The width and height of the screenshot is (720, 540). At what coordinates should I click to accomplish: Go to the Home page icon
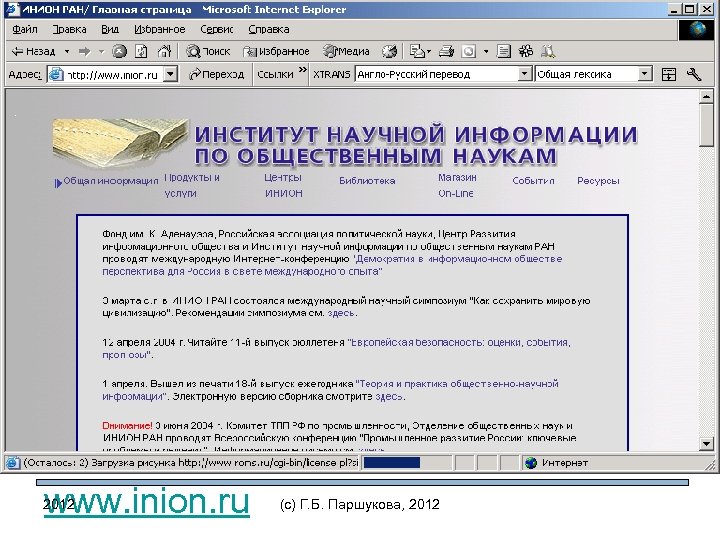coord(164,51)
